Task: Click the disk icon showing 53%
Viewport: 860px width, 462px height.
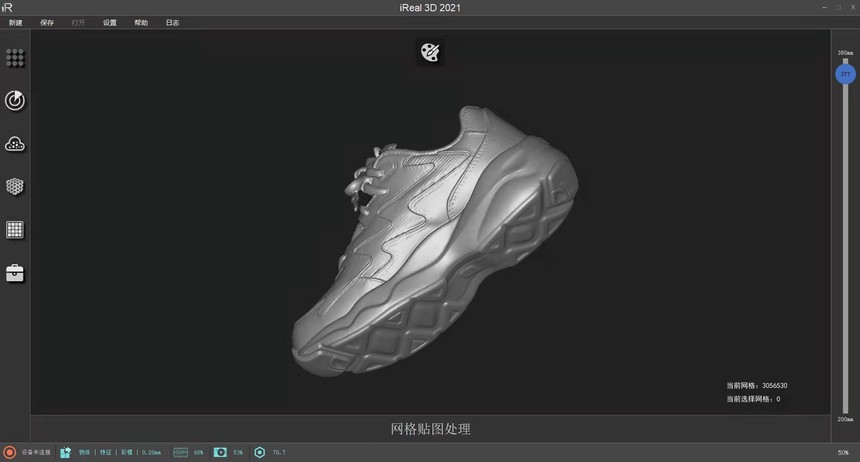Action: pyautogui.click(x=220, y=452)
